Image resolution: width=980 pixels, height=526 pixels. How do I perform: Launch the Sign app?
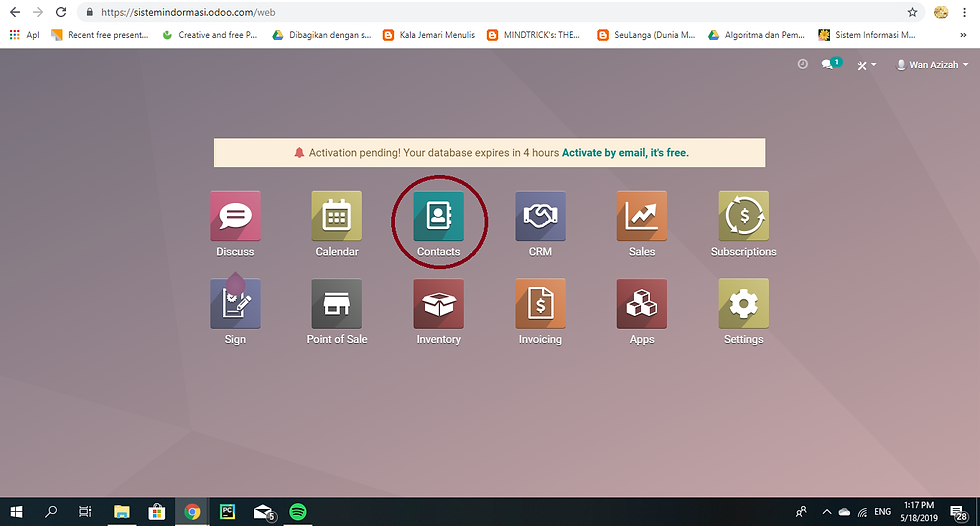235,304
